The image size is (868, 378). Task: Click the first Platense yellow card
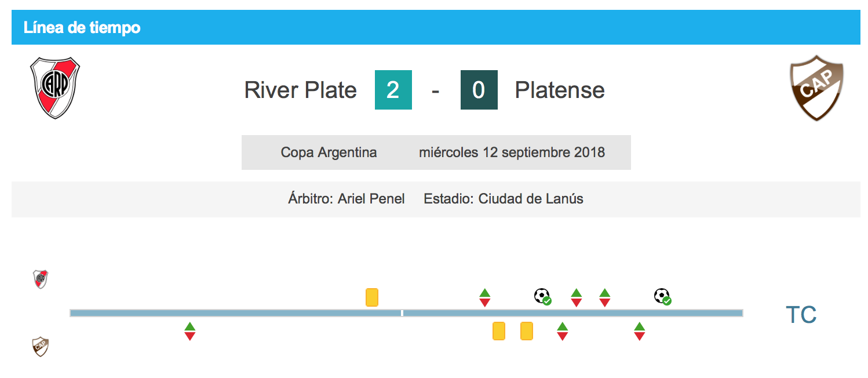click(498, 331)
